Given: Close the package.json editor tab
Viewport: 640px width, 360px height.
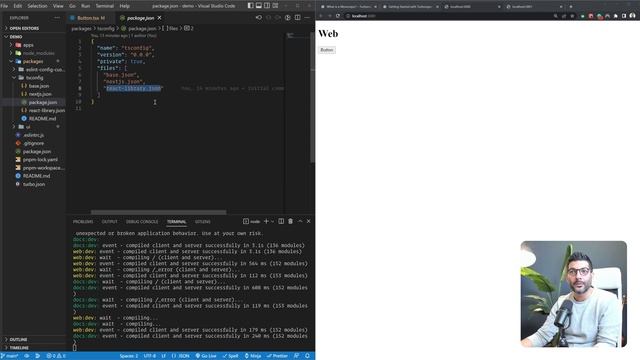Looking at the screenshot, I should [x=160, y=18].
